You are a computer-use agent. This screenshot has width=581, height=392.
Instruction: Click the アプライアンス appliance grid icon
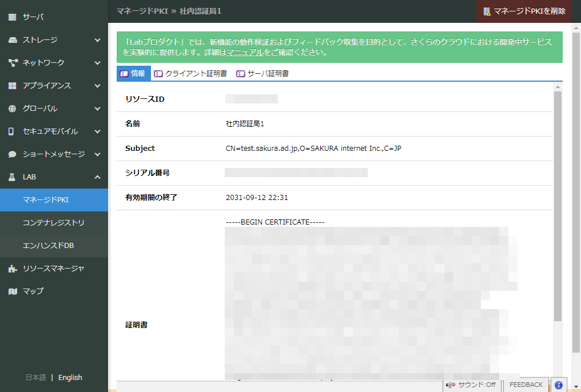(x=12, y=86)
